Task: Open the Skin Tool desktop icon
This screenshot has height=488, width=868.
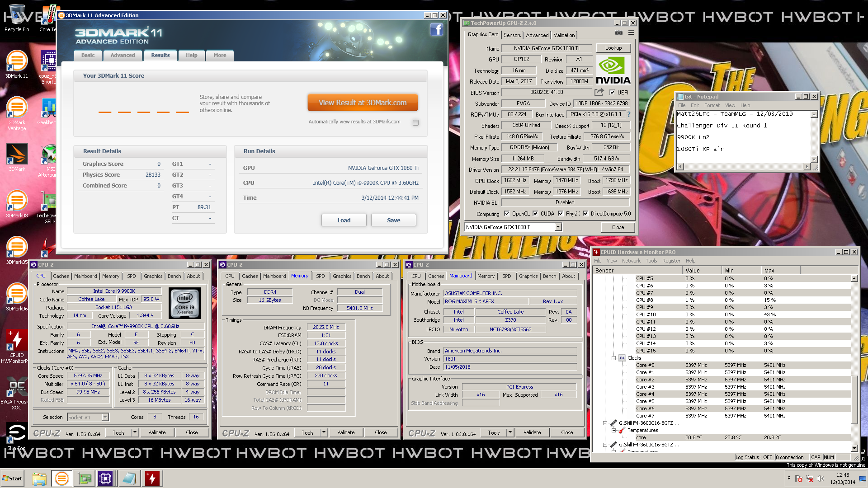Action: (17, 437)
